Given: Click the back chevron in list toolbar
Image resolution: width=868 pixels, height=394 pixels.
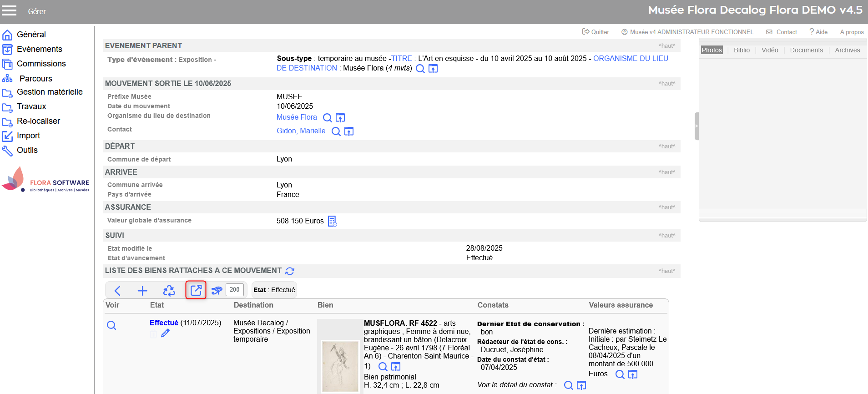Looking at the screenshot, I should point(117,291).
